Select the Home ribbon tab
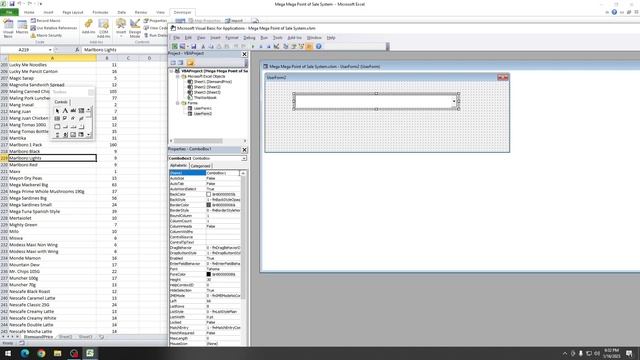640x360 pixels. (29, 12)
